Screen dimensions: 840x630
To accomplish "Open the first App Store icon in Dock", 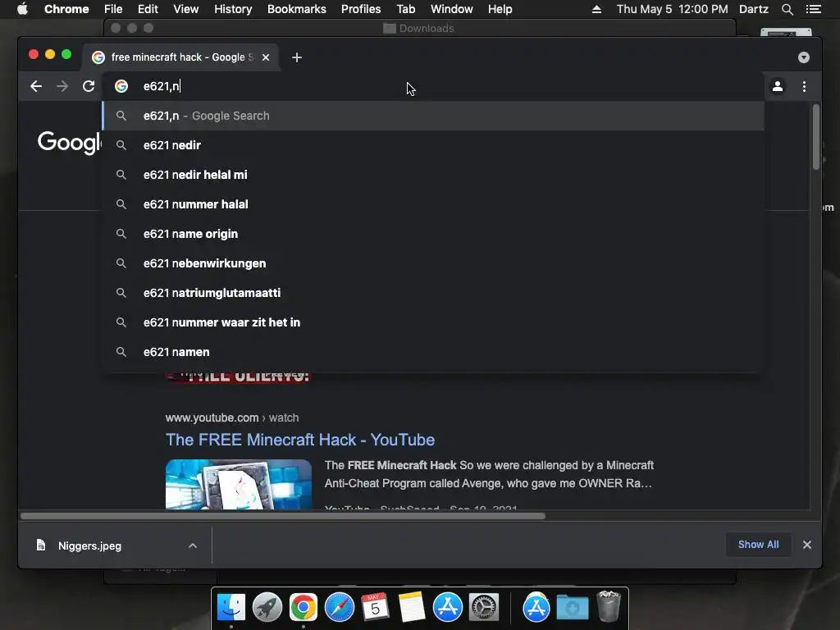I will point(447,608).
